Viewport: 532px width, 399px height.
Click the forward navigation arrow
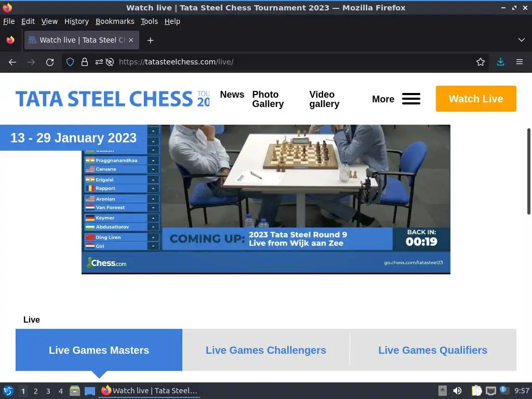click(x=31, y=62)
